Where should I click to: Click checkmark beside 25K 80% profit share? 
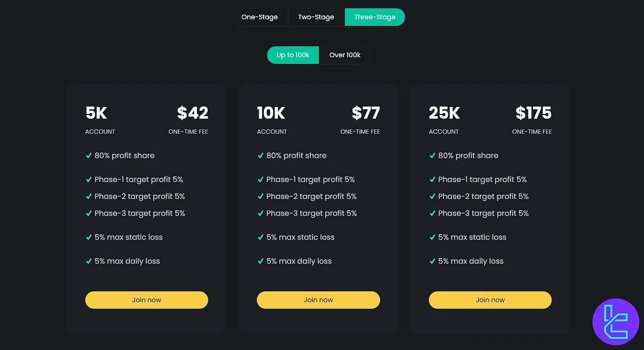(x=432, y=155)
